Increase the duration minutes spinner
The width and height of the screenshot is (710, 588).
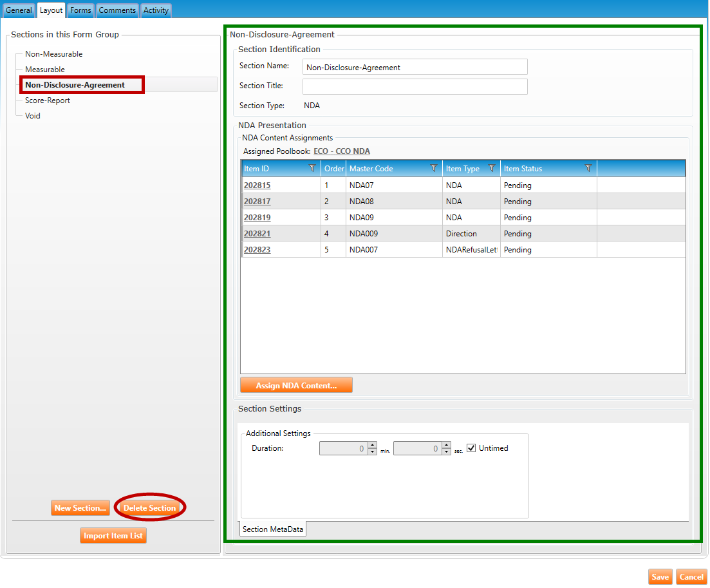click(x=372, y=445)
